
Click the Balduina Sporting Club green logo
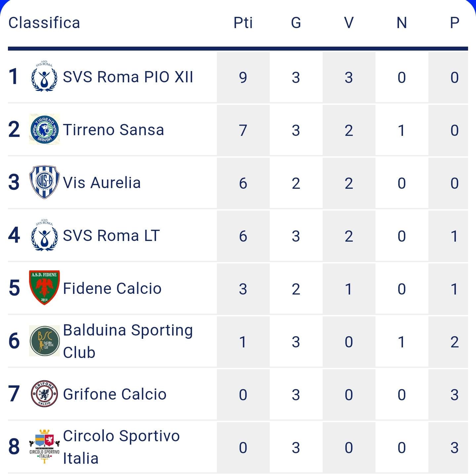(45, 341)
